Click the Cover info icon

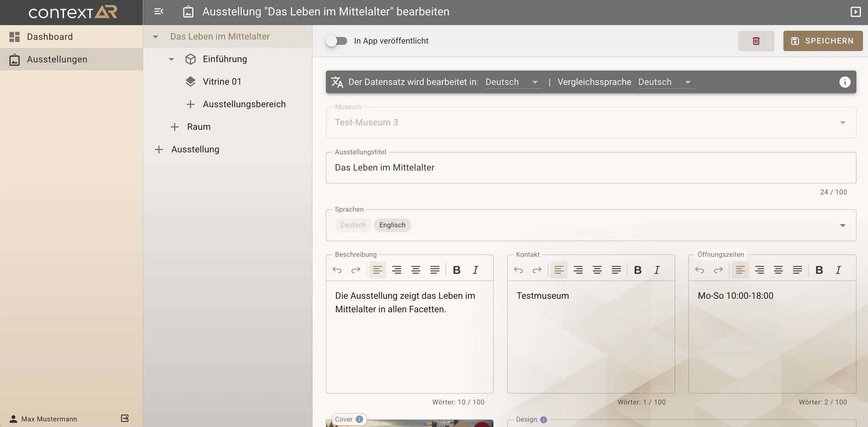coord(359,419)
